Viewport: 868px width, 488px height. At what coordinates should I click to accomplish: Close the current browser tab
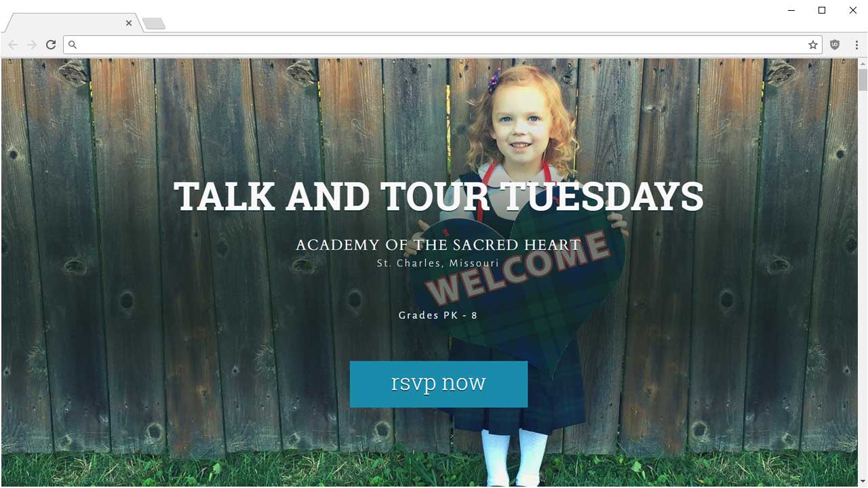click(129, 23)
